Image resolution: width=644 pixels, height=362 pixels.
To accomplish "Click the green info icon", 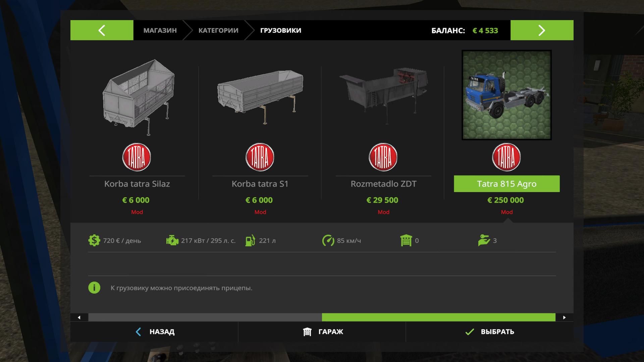I will coord(94,288).
